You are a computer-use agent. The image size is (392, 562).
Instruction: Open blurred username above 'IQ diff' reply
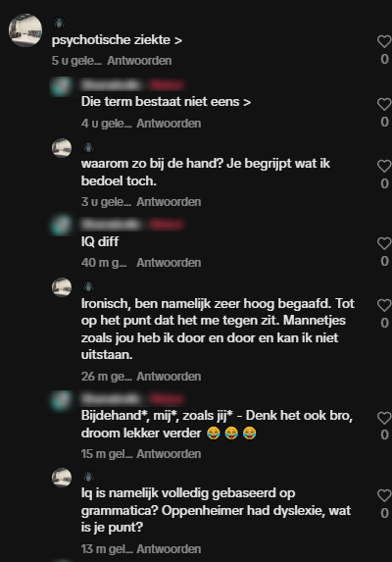111,225
